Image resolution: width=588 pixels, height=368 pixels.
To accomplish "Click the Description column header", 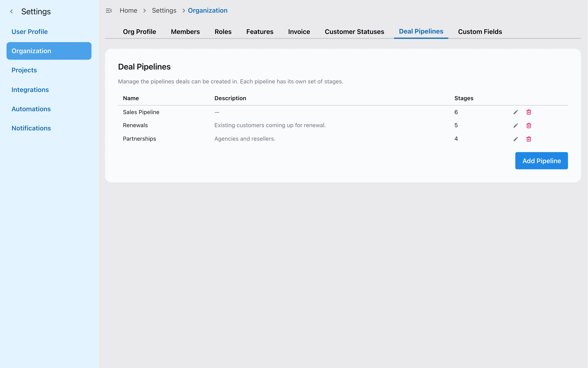I will (x=230, y=98).
